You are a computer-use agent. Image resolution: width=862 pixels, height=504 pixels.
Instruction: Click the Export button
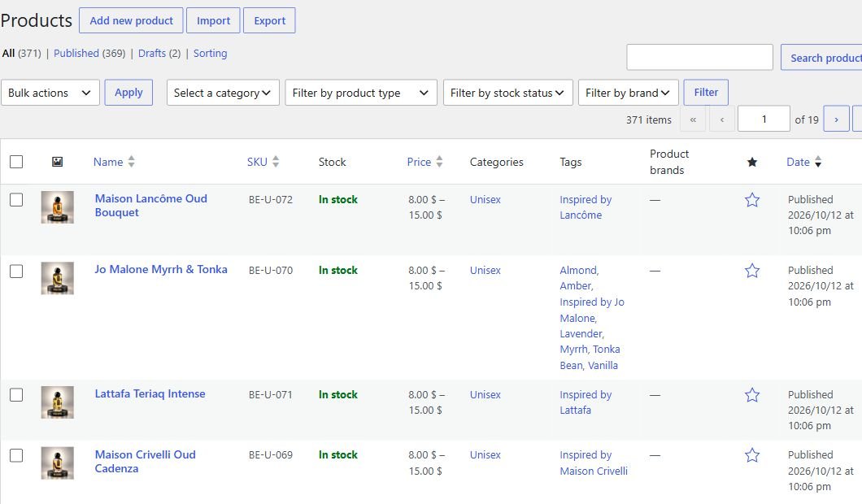pyautogui.click(x=269, y=20)
